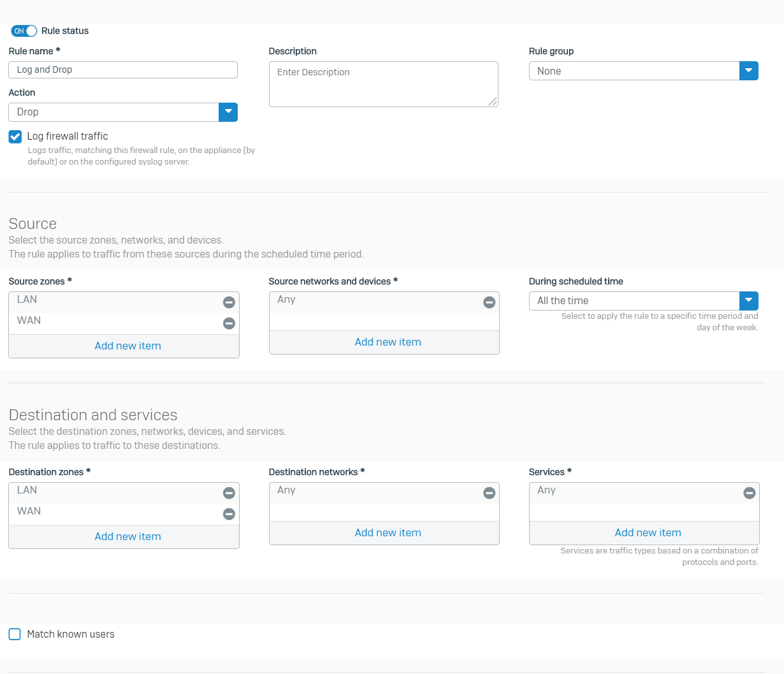The width and height of the screenshot is (784, 674).
Task: Click the Match known users label
Action: click(71, 634)
